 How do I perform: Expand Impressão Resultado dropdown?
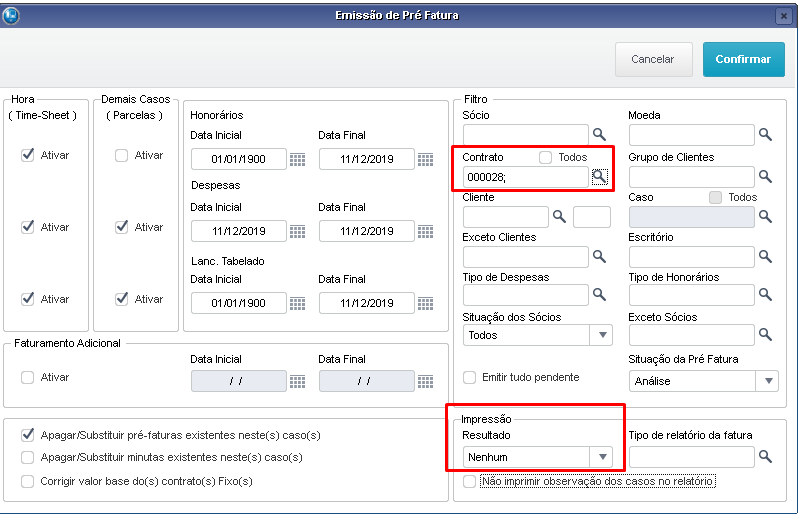(x=602, y=457)
